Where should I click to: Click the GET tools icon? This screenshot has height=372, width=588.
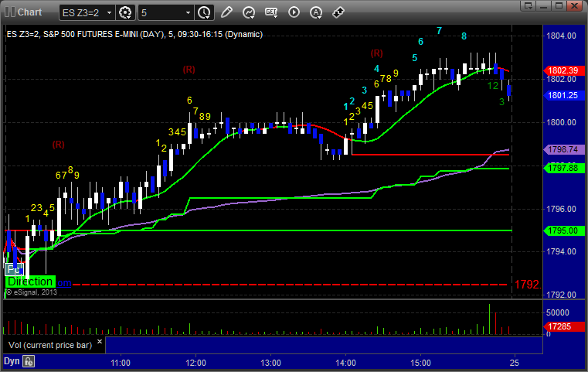coord(271,12)
